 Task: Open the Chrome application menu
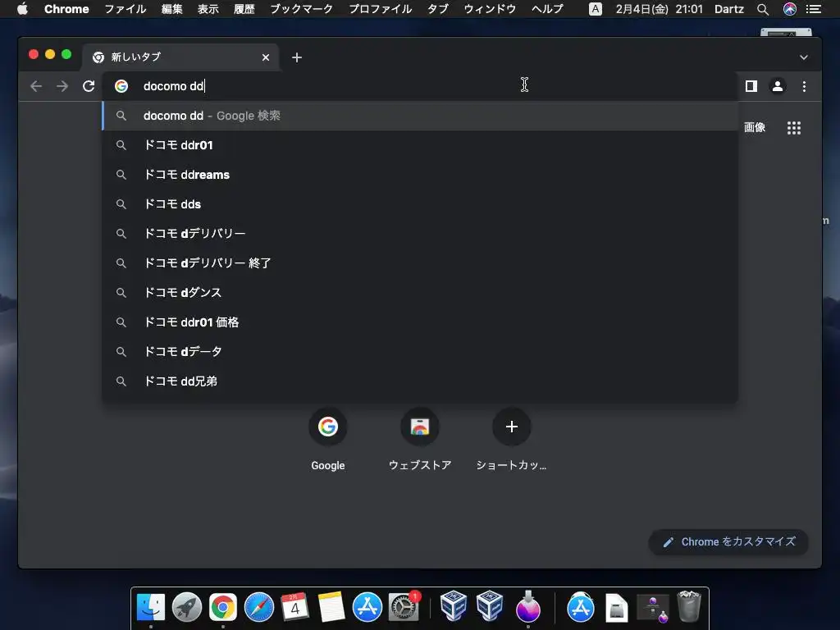coord(66,9)
